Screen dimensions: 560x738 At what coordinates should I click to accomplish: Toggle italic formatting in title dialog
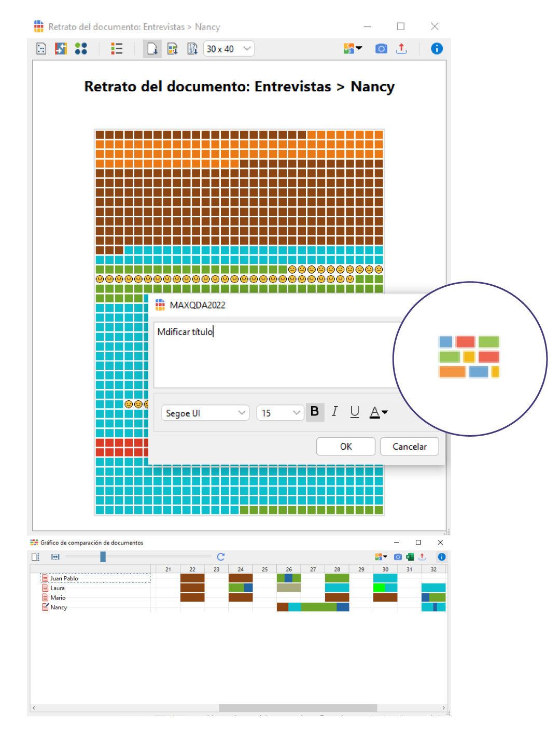point(335,412)
